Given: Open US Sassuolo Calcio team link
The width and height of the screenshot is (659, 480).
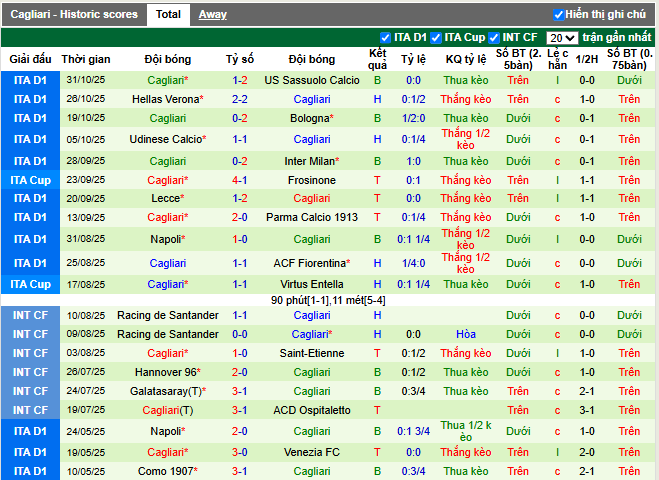Looking at the screenshot, I should (x=312, y=80).
